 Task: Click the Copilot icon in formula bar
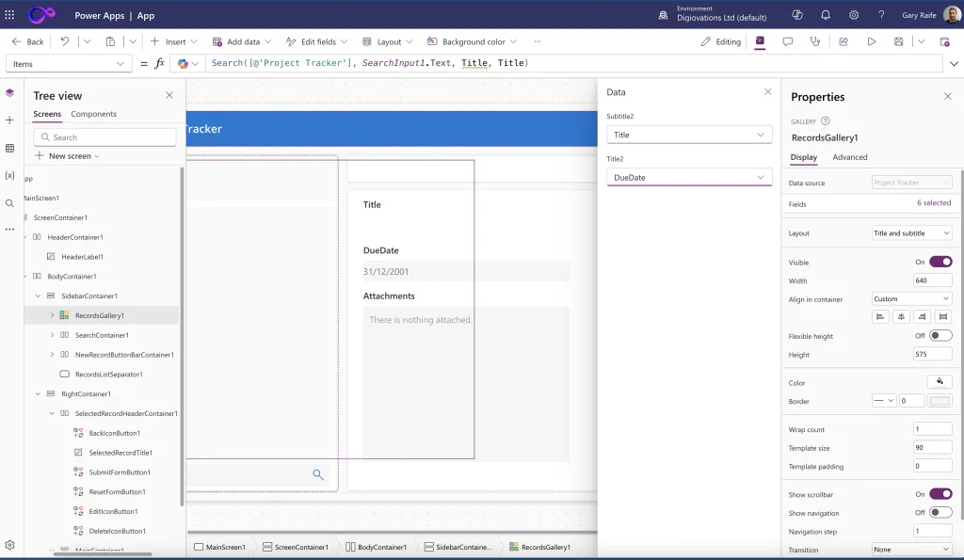pyautogui.click(x=184, y=63)
